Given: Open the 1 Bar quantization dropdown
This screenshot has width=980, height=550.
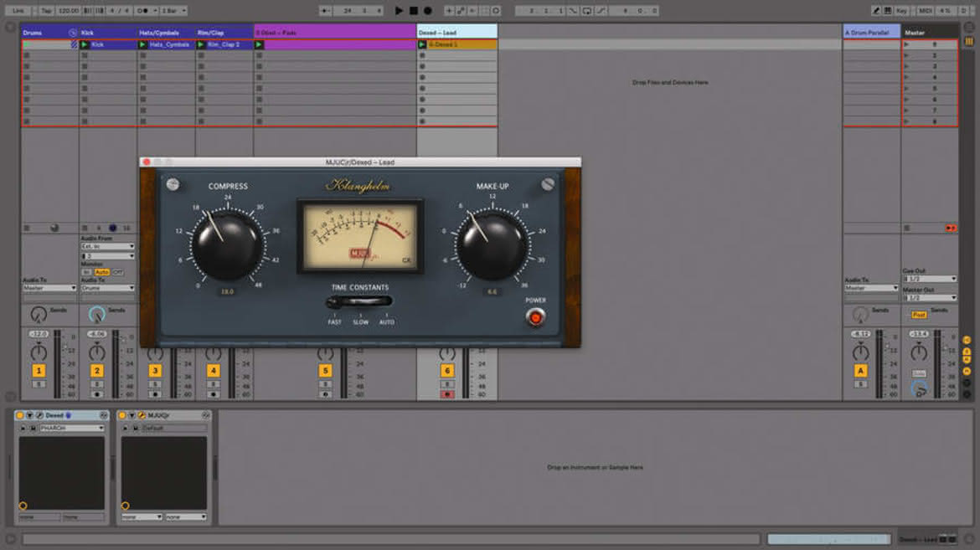Looking at the screenshot, I should [x=173, y=11].
